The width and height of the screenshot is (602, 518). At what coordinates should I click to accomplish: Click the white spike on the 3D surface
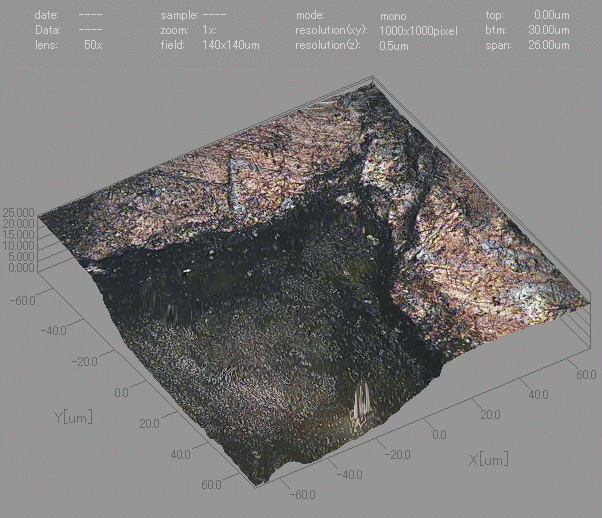click(x=361, y=407)
